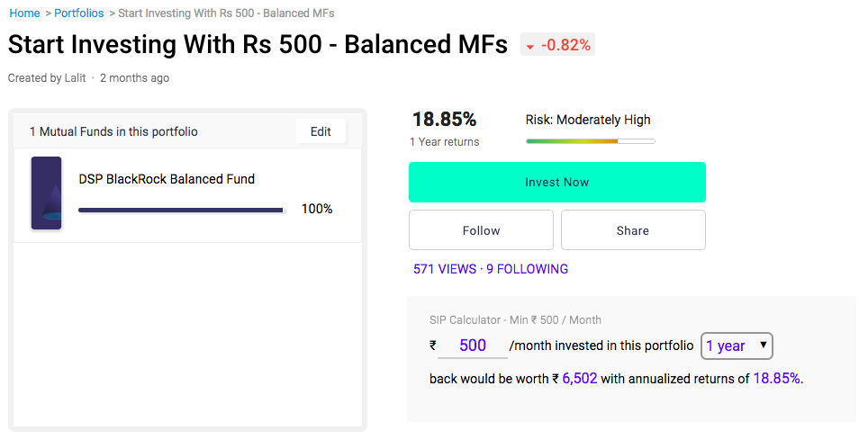Image resolution: width=868 pixels, height=440 pixels.
Task: Edit the mutual funds in portfolio
Action: point(321,131)
